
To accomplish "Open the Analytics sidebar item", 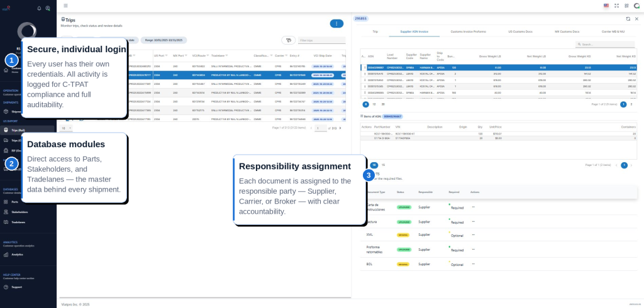I will click(17, 255).
